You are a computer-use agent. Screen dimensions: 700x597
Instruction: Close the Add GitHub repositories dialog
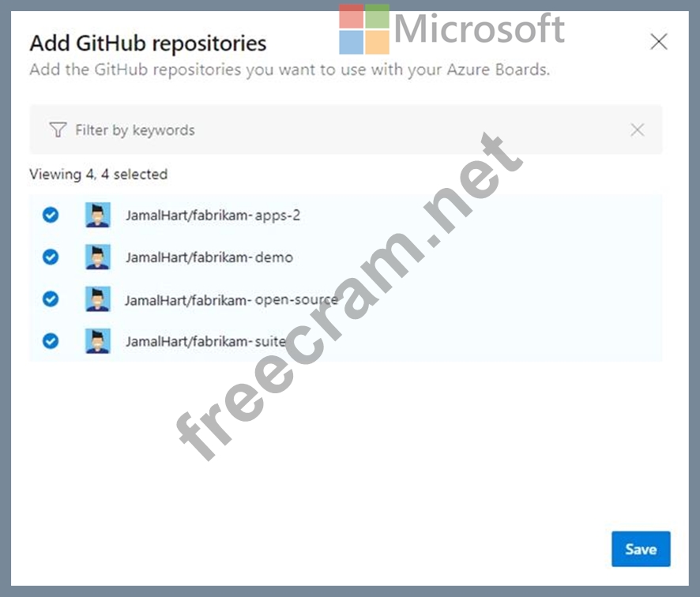[x=658, y=42]
